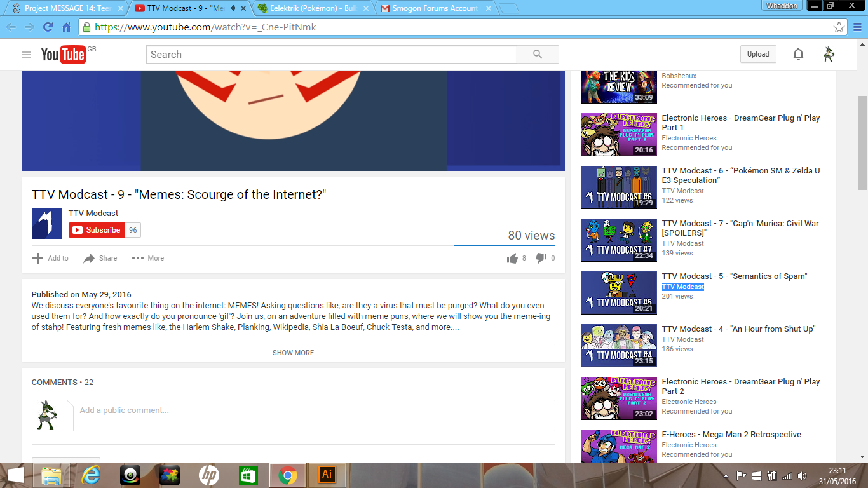868x488 pixels.
Task: Open the TTV Modcast channel name link
Action: (93, 213)
